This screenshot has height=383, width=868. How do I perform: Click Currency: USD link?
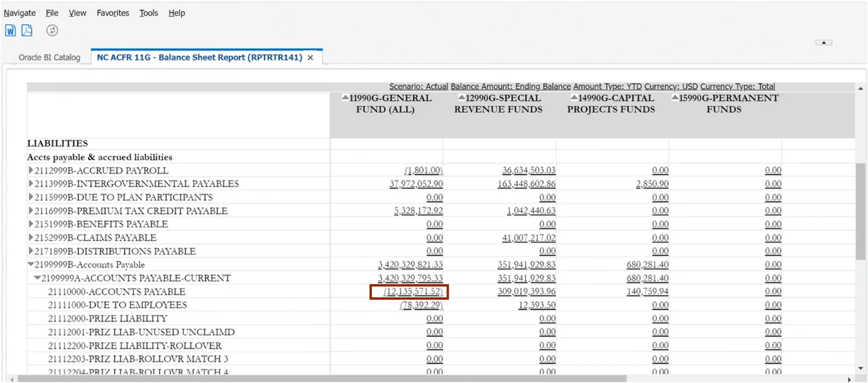(x=671, y=86)
